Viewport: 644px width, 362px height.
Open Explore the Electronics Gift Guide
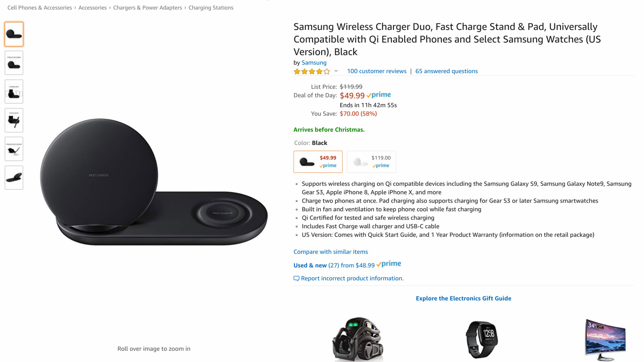click(x=463, y=298)
